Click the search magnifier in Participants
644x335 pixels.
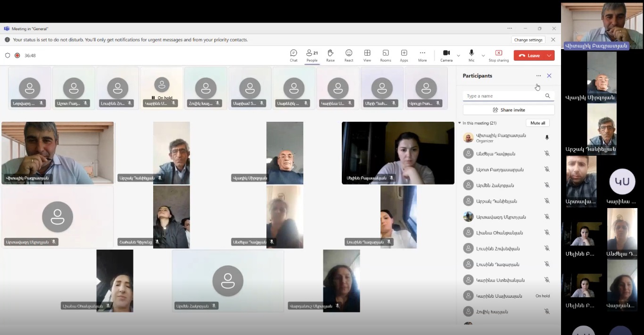coord(547,96)
